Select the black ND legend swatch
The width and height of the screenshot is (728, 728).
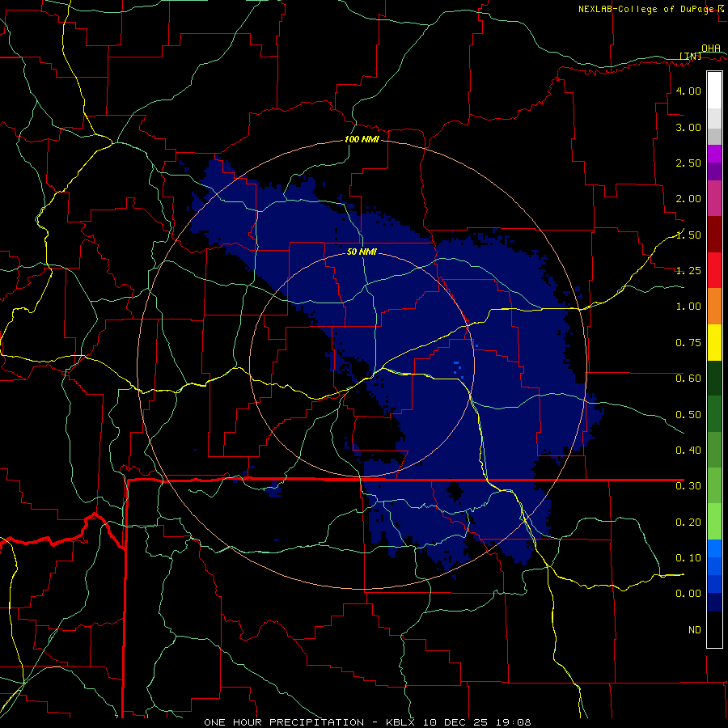click(x=714, y=629)
